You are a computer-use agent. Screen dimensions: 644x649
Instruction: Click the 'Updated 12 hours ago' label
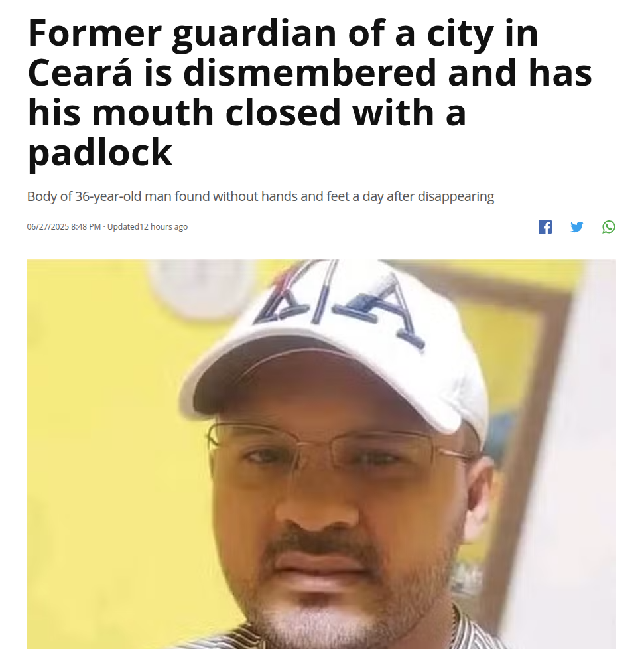(x=148, y=227)
